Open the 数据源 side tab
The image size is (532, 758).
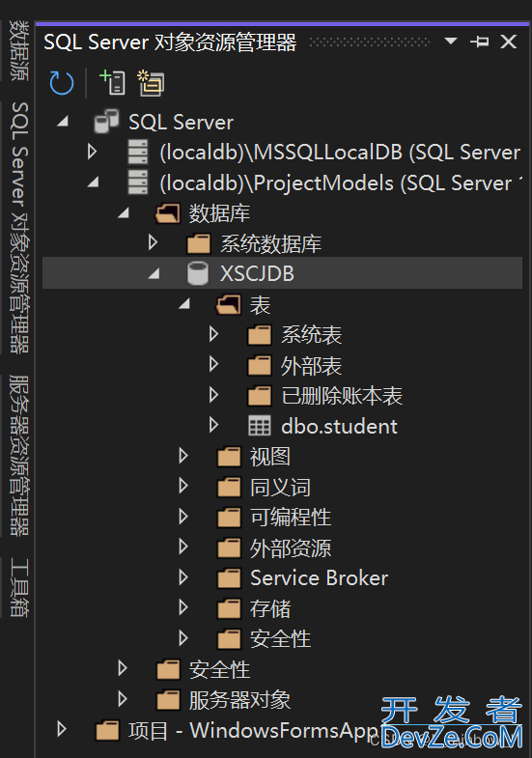click(x=19, y=50)
